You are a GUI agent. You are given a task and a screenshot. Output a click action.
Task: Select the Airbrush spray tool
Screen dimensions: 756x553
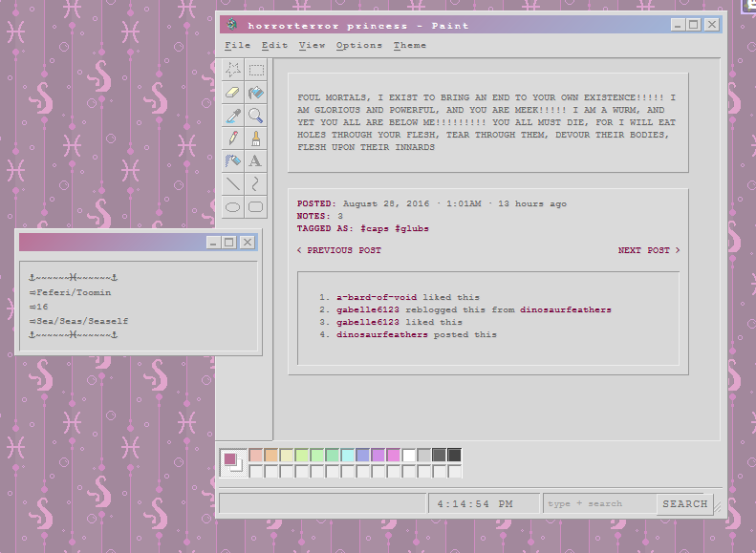(233, 160)
